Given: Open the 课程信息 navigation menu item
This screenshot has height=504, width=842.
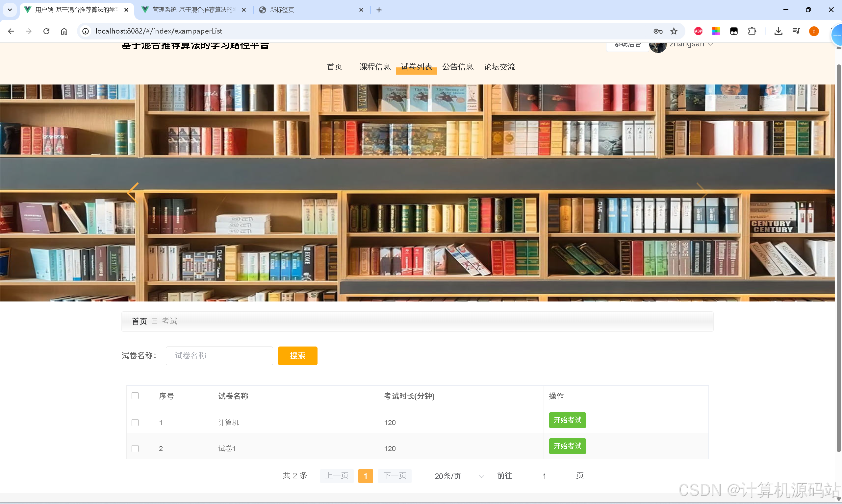Looking at the screenshot, I should [x=375, y=66].
